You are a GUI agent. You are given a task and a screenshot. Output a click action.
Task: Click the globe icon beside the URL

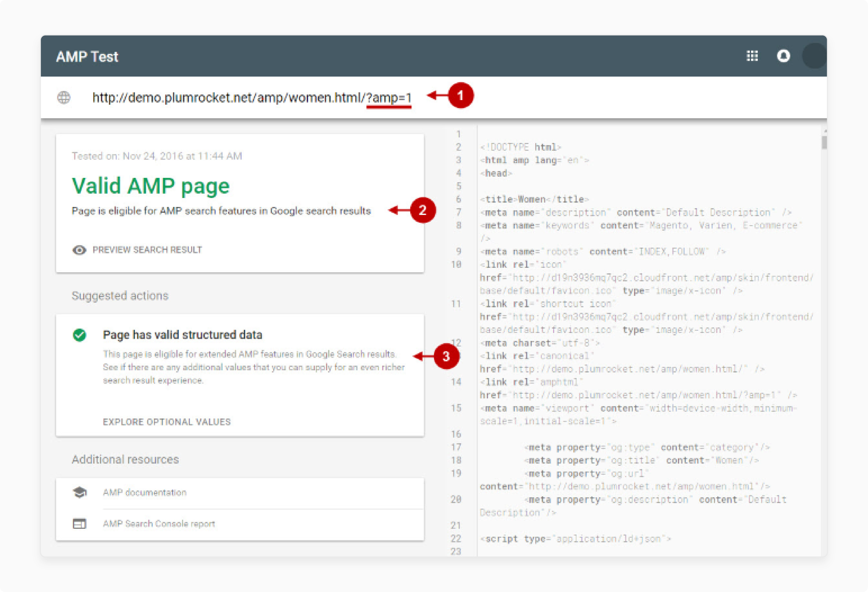click(x=64, y=98)
